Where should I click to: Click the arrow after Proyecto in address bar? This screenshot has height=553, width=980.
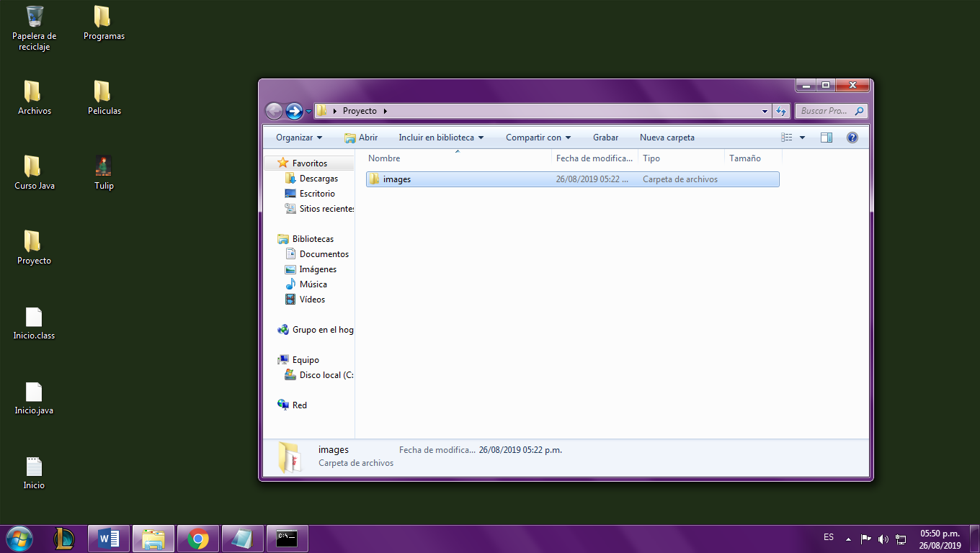[x=386, y=111]
